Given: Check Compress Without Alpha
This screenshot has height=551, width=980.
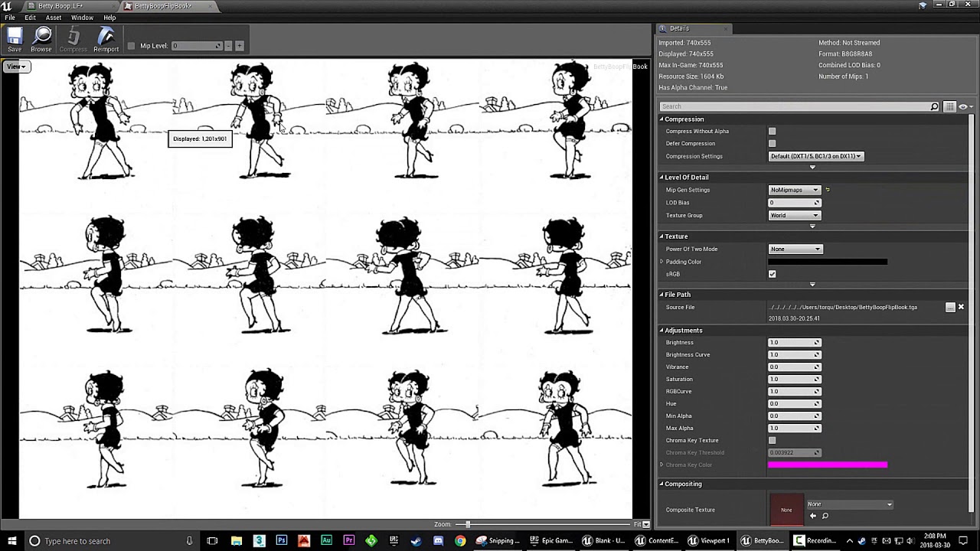Looking at the screenshot, I should pos(772,132).
